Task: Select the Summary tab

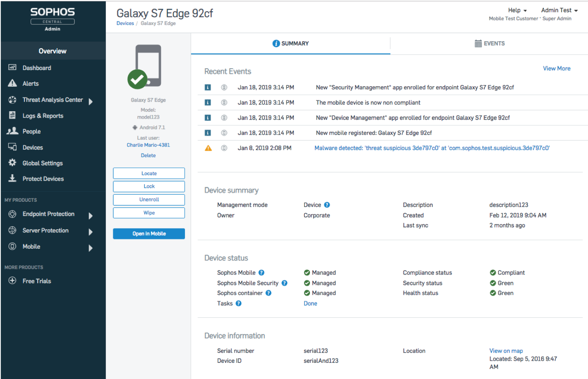Action: [x=291, y=43]
